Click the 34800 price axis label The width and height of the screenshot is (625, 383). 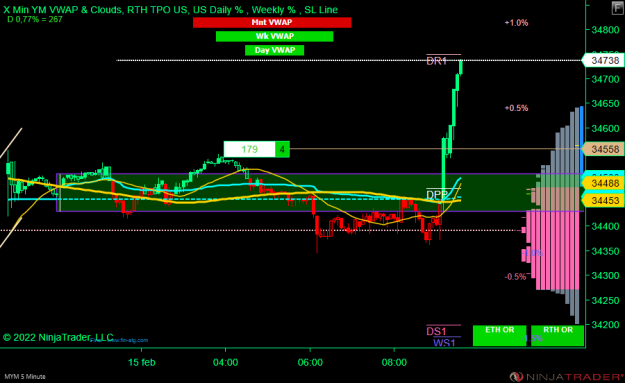pyautogui.click(x=605, y=30)
